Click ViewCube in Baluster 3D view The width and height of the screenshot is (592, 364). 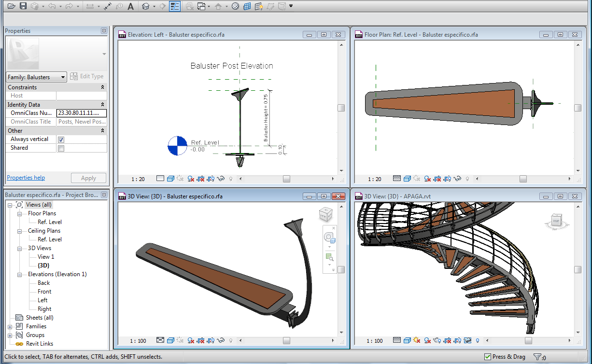tap(325, 214)
